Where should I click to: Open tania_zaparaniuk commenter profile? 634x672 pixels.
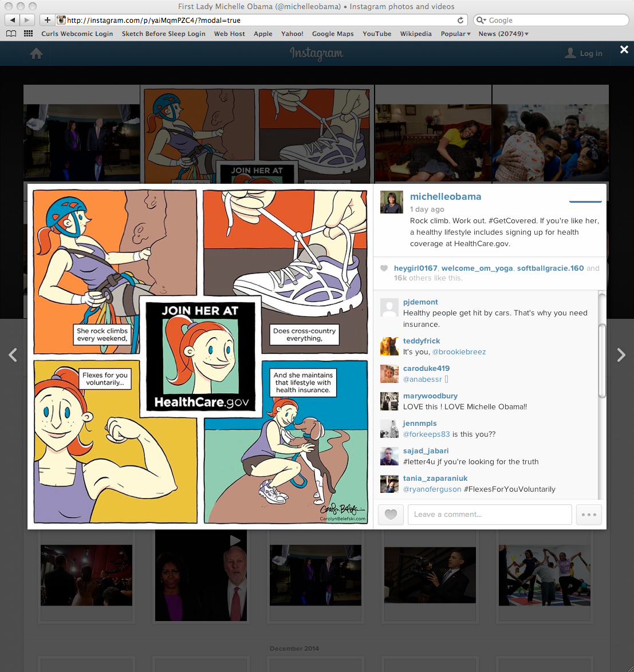pyautogui.click(x=435, y=479)
